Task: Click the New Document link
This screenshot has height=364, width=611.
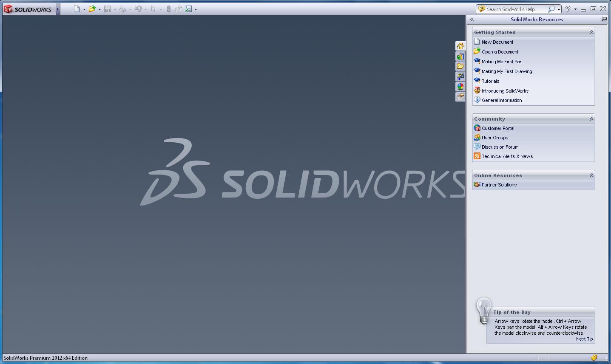Action: point(497,42)
